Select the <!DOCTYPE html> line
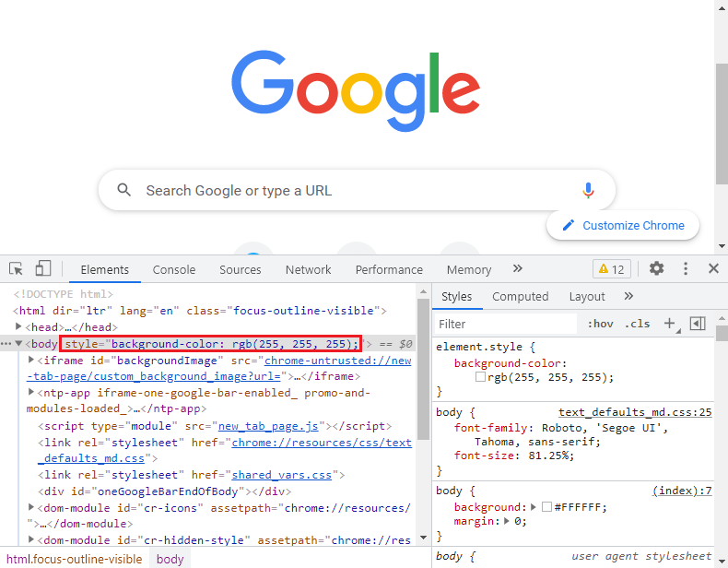Image resolution: width=728 pixels, height=568 pixels. (64, 294)
